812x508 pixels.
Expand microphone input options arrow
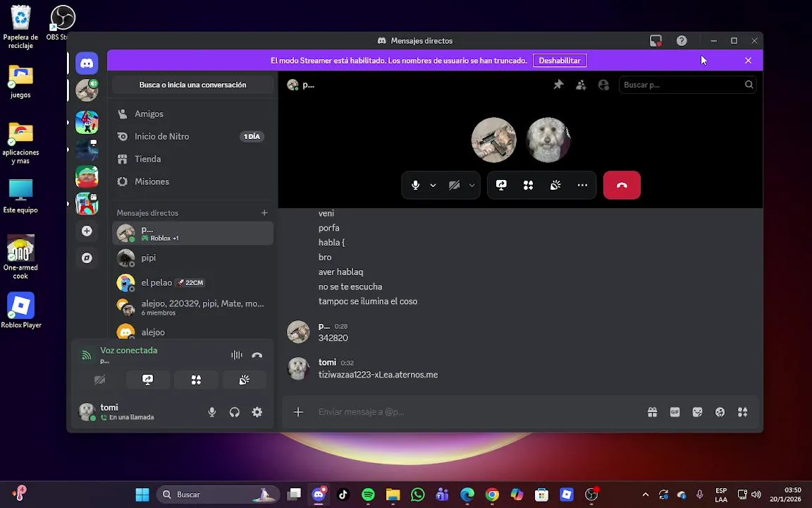point(433,185)
